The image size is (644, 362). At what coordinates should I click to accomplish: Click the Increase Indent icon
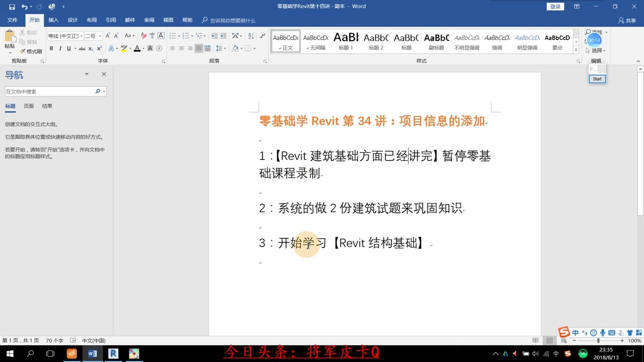click(x=223, y=36)
